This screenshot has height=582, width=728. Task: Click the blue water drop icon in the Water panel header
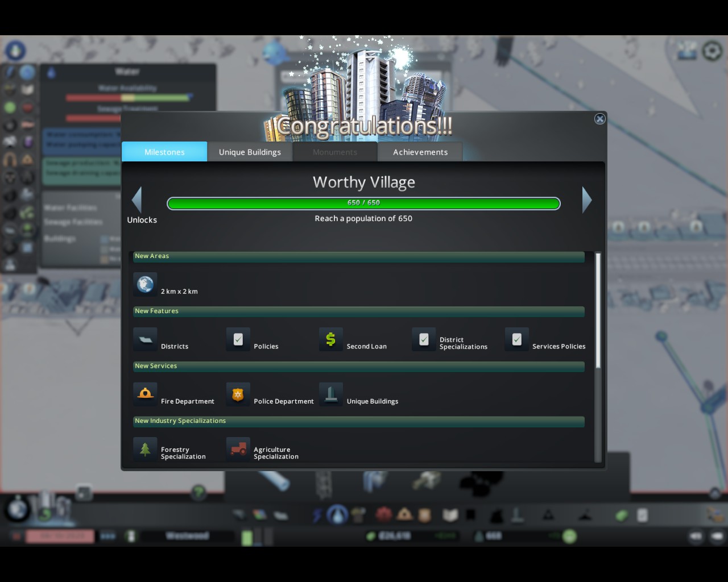[x=51, y=73]
